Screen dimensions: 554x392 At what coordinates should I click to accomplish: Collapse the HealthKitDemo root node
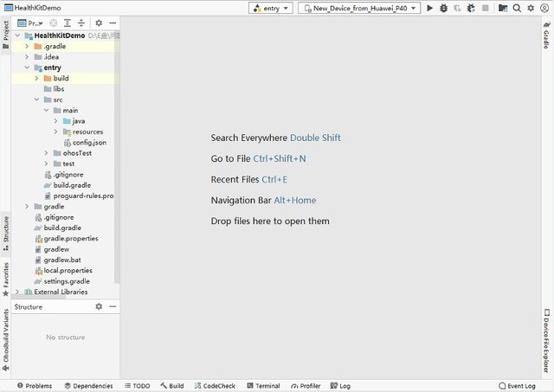[x=17, y=35]
